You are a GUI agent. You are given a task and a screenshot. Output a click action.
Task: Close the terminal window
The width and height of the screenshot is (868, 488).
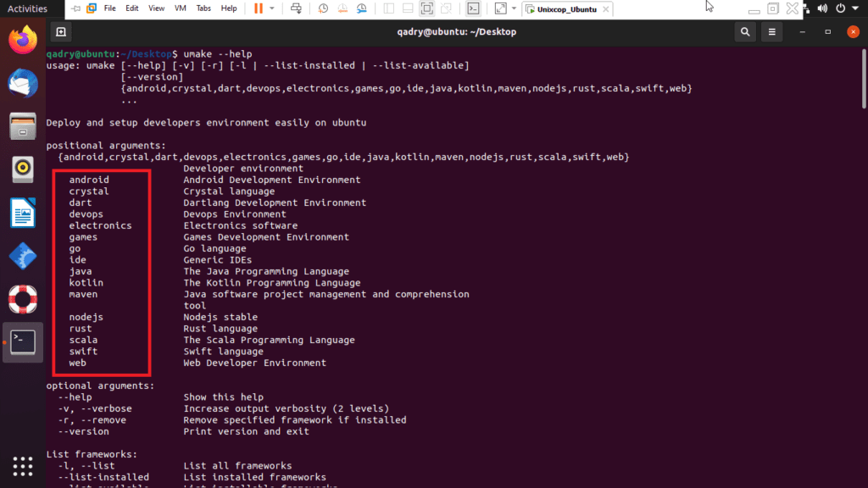pyautogui.click(x=853, y=32)
